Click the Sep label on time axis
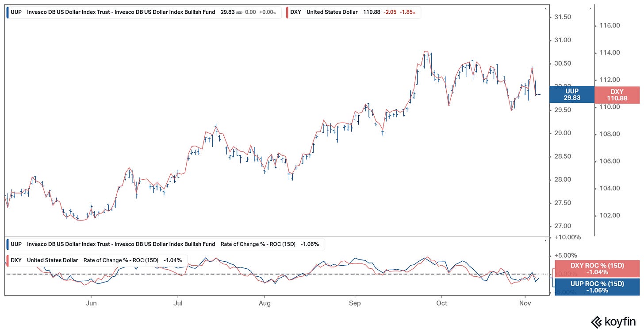This screenshot has width=644, height=333. 355,303
